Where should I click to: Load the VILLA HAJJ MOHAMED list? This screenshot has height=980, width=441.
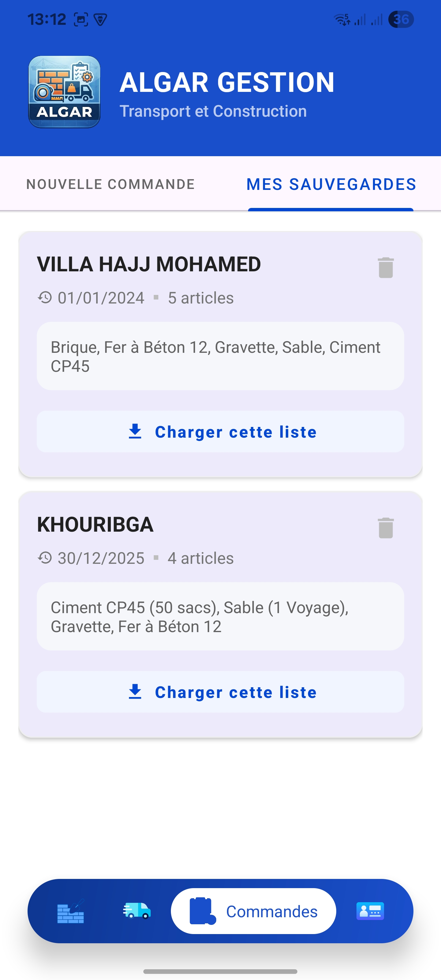(220, 432)
